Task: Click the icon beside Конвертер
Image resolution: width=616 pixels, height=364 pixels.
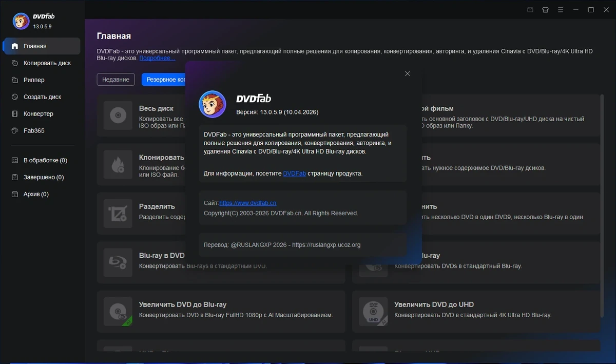Action: 15,113
